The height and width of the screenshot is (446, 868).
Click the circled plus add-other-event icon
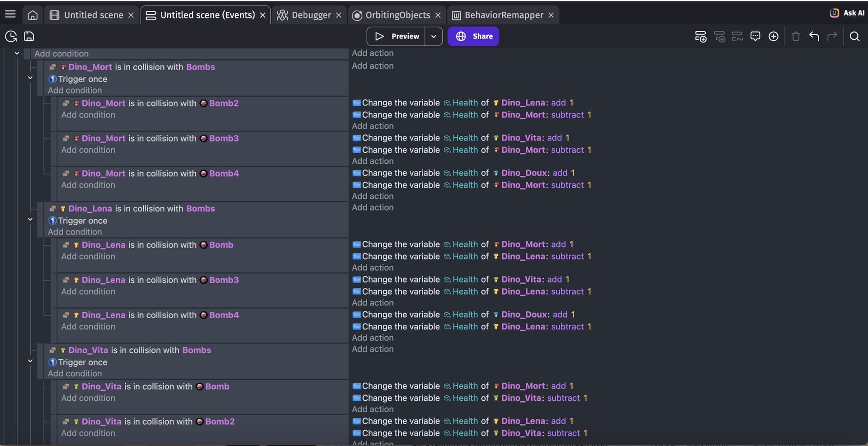773,36
